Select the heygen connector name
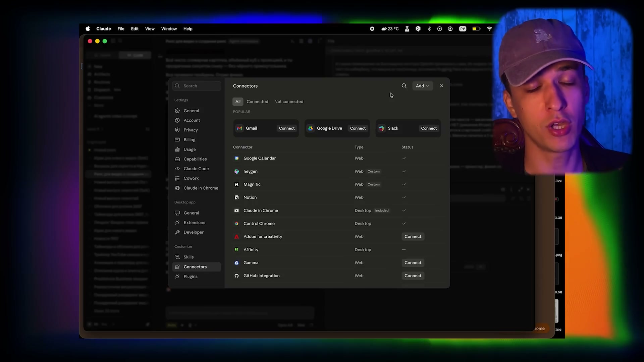 [x=251, y=171]
